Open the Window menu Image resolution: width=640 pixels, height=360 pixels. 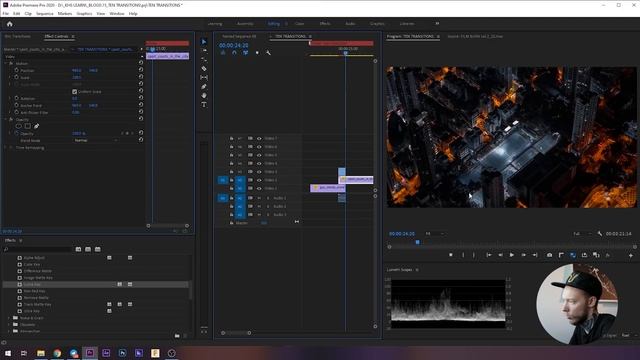pyautogui.click(x=117, y=13)
